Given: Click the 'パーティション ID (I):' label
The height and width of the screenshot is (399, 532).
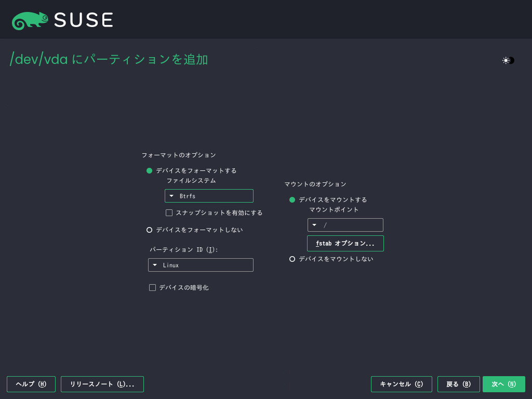Looking at the screenshot, I should coord(183,250).
